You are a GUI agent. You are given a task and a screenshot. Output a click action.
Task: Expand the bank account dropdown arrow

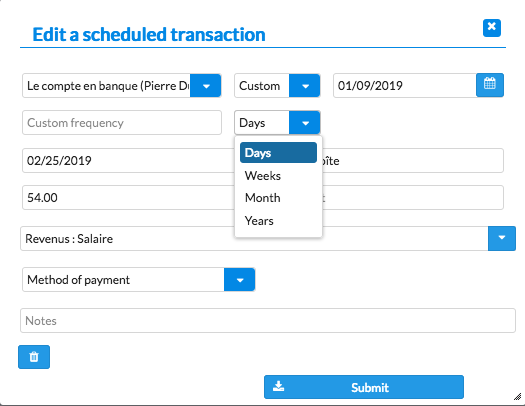tap(206, 86)
